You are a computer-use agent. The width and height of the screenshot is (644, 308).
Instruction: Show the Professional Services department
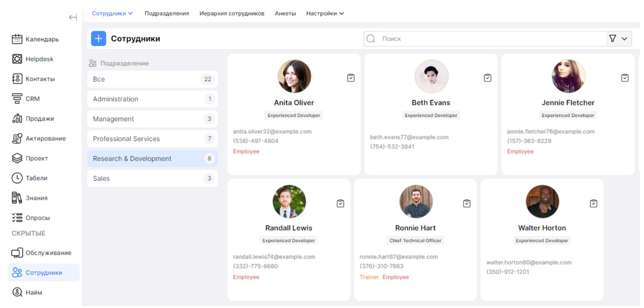click(153, 139)
